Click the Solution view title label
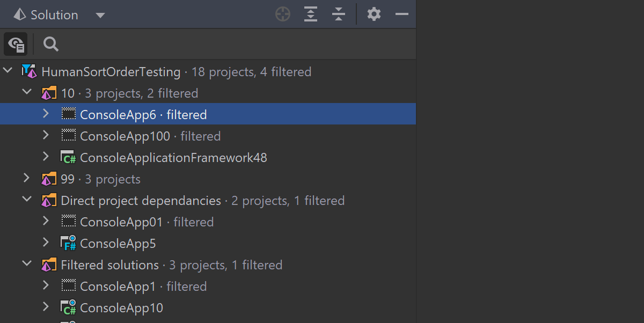The image size is (644, 323). click(x=54, y=15)
